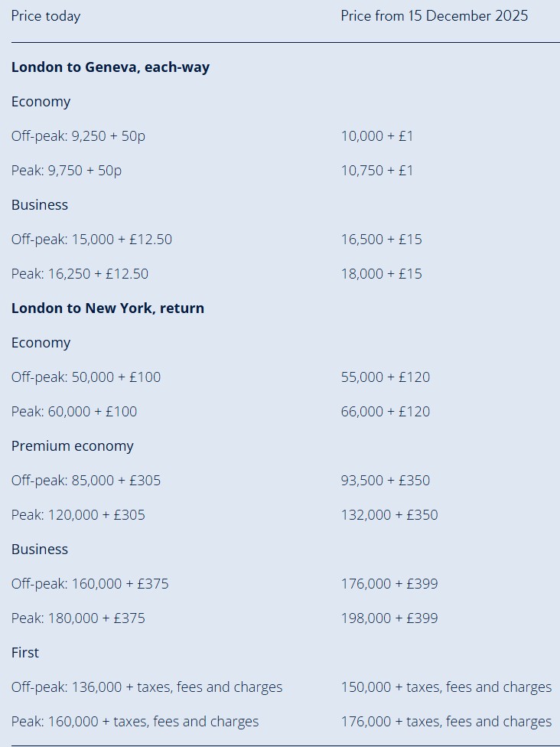Click 'Off-peak: 136,000 + taxes, fees and charges'

click(x=147, y=687)
